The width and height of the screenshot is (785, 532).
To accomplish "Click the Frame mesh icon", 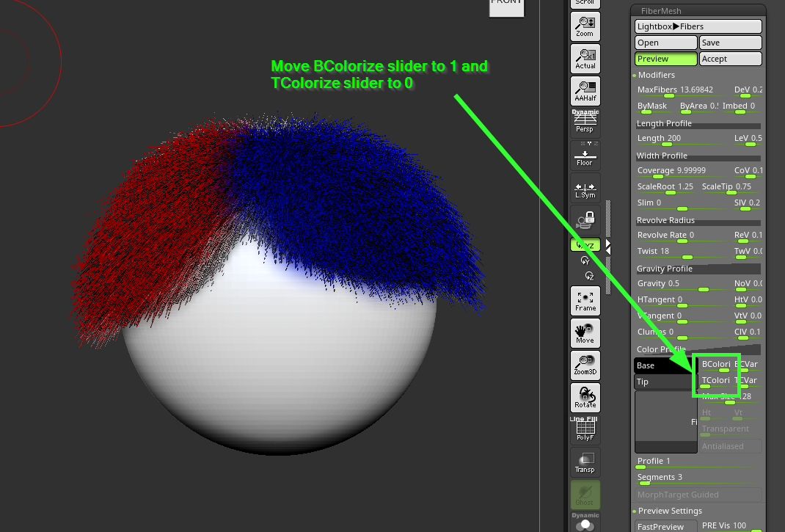I will [x=585, y=301].
